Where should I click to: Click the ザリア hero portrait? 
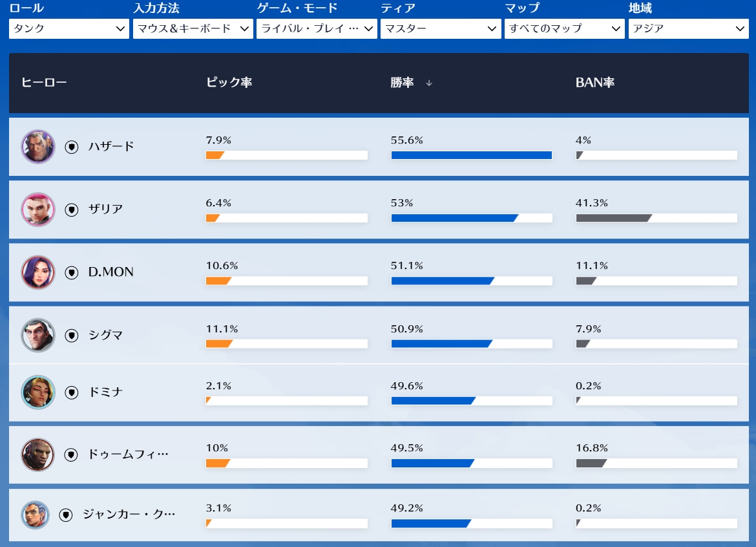(x=38, y=209)
